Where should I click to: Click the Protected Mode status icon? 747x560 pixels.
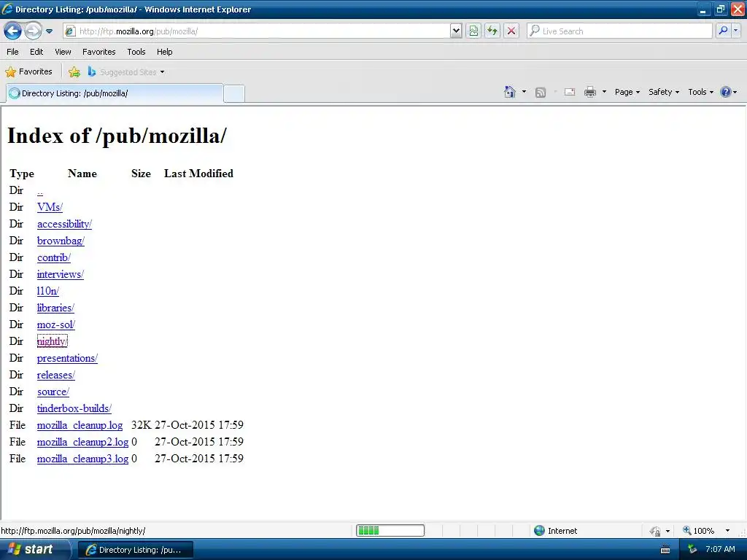[656, 531]
